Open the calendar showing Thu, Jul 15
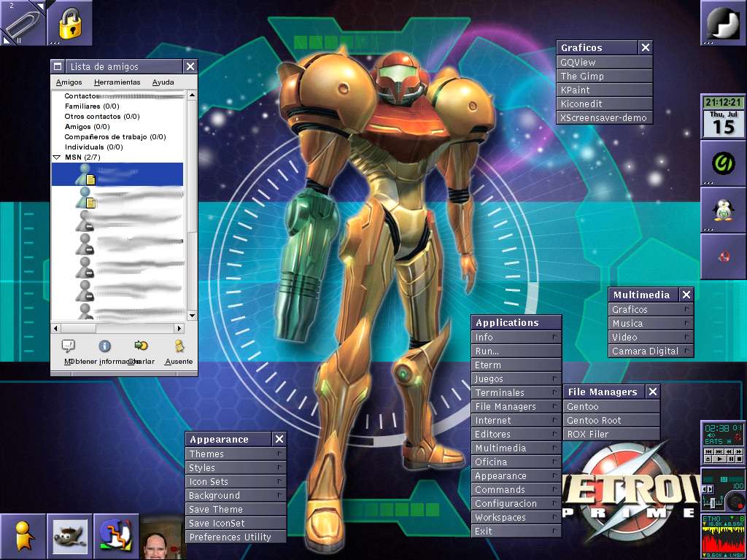This screenshot has height=560, width=747. pyautogui.click(x=723, y=123)
